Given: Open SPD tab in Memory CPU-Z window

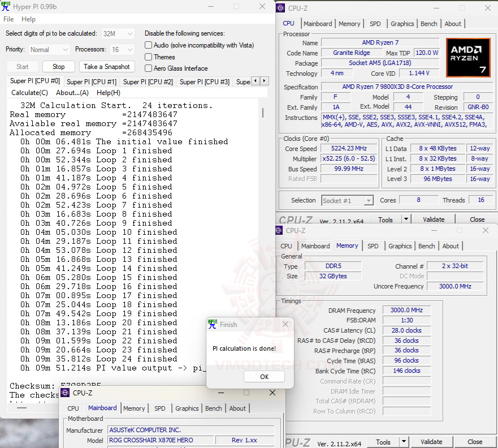Looking at the screenshot, I should (x=373, y=246).
